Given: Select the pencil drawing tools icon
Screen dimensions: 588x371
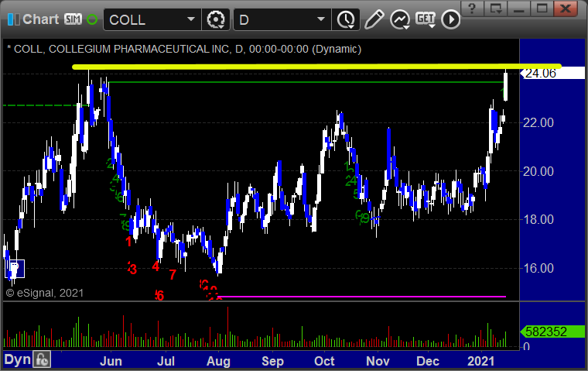Looking at the screenshot, I should tap(374, 19).
